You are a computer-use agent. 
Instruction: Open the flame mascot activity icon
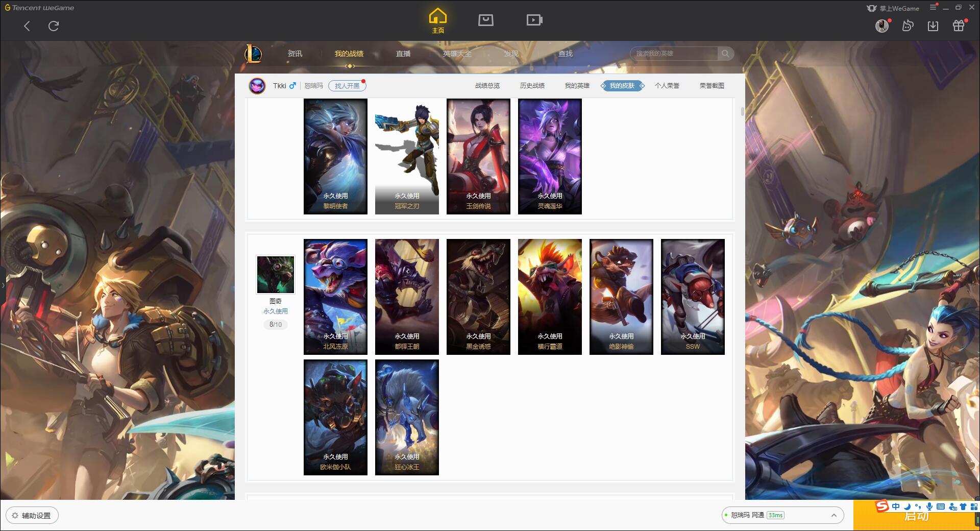point(908,26)
